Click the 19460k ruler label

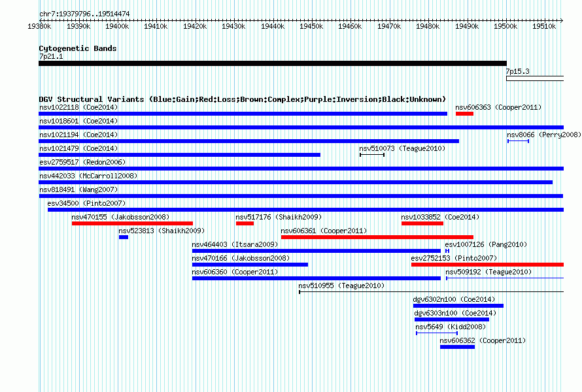(x=350, y=26)
